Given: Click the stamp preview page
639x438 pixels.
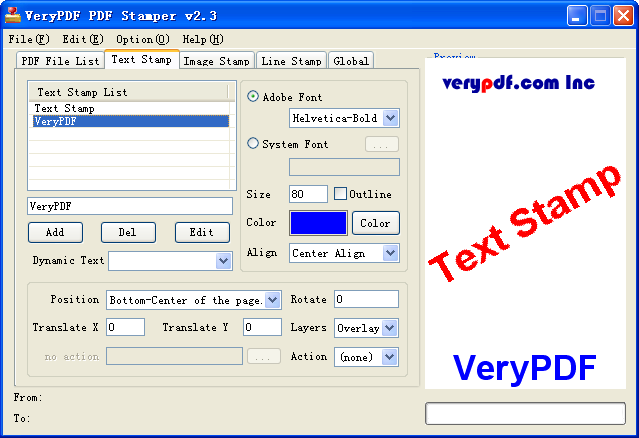Looking at the screenshot, I should point(525,223).
